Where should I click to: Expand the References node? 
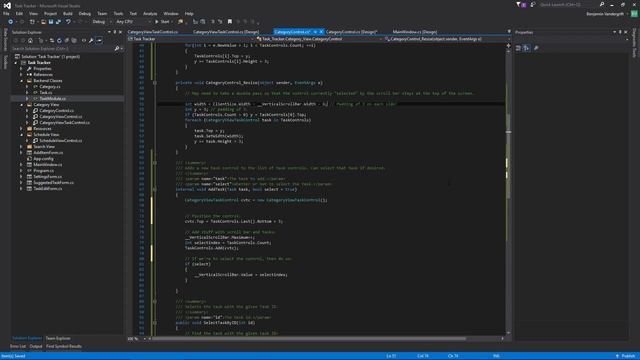click(x=22, y=75)
